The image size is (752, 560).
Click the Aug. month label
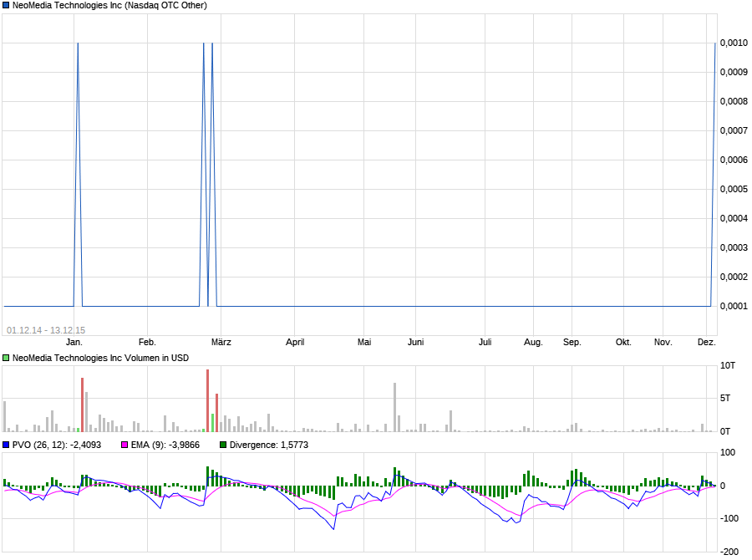point(533,342)
